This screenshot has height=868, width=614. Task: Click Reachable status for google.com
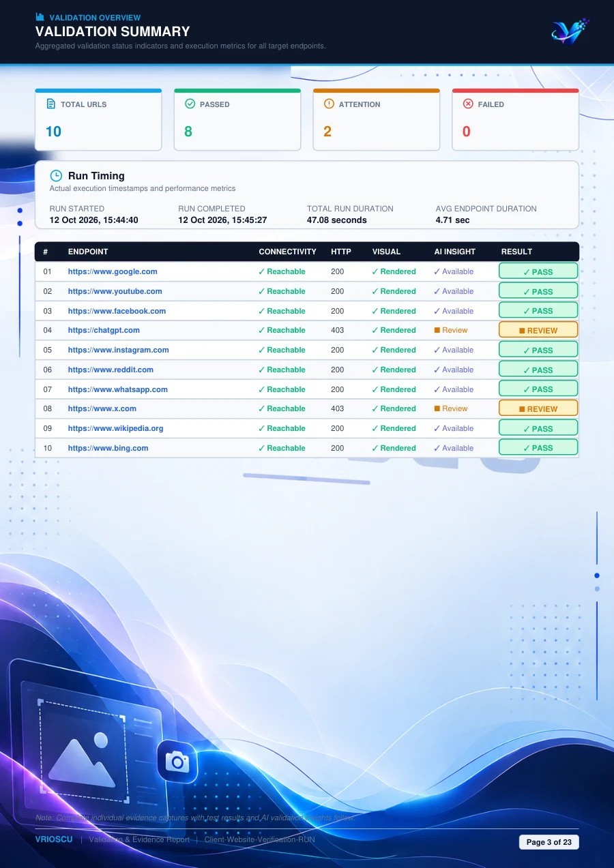[282, 271]
